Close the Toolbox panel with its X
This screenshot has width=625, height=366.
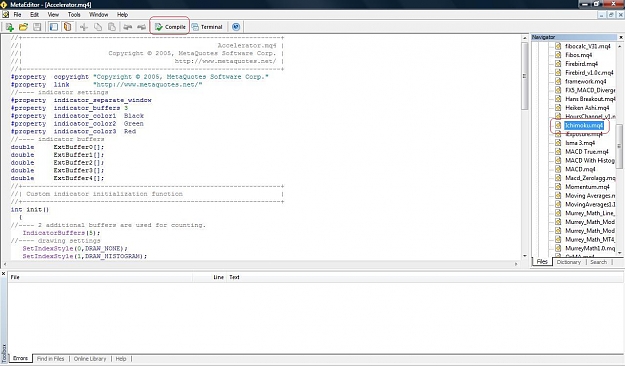pyautogui.click(x=3, y=274)
